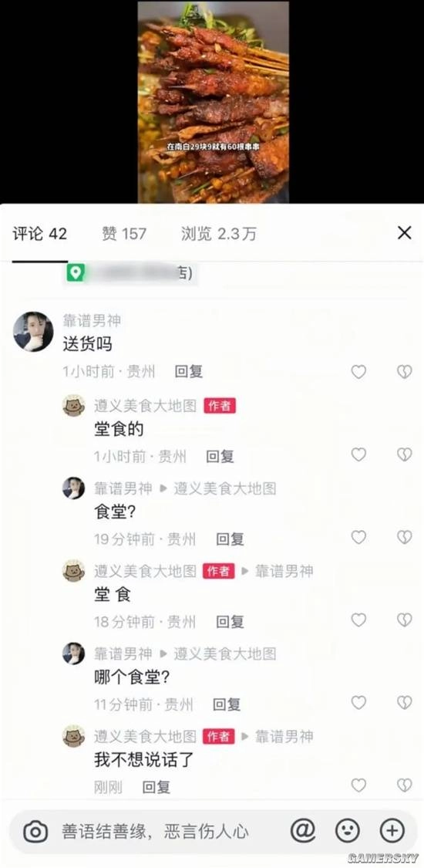Tap the camera icon in comment bar
The image size is (424, 868).
[35, 831]
